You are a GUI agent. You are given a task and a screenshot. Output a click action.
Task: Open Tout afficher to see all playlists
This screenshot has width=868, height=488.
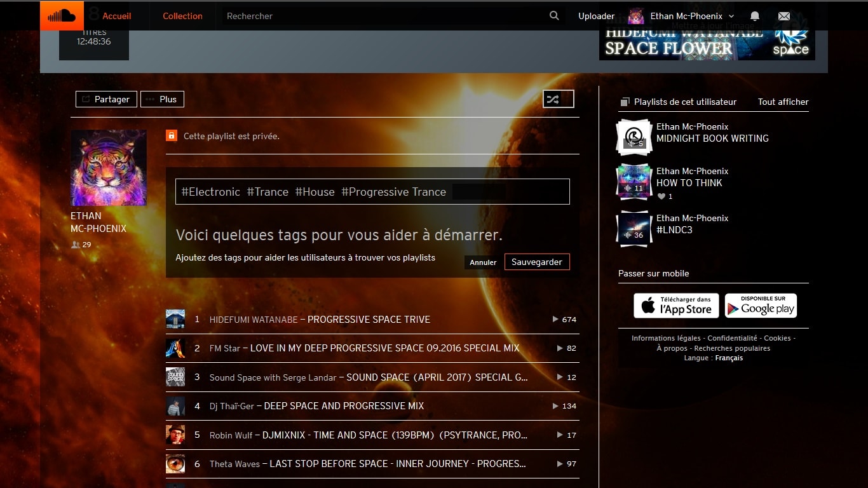(783, 102)
